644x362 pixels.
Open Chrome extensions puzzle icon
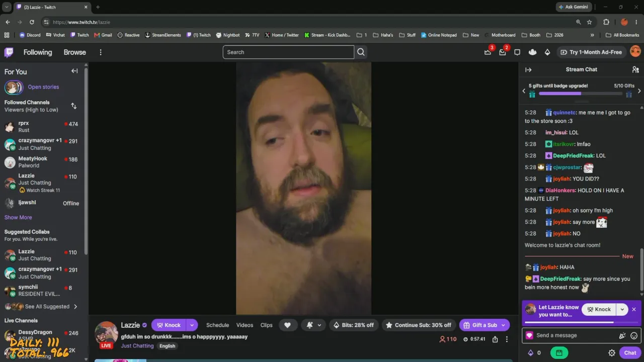pyautogui.click(x=606, y=22)
